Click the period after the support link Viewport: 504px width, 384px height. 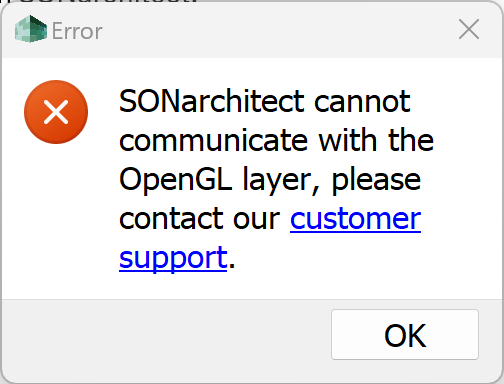[232, 265]
